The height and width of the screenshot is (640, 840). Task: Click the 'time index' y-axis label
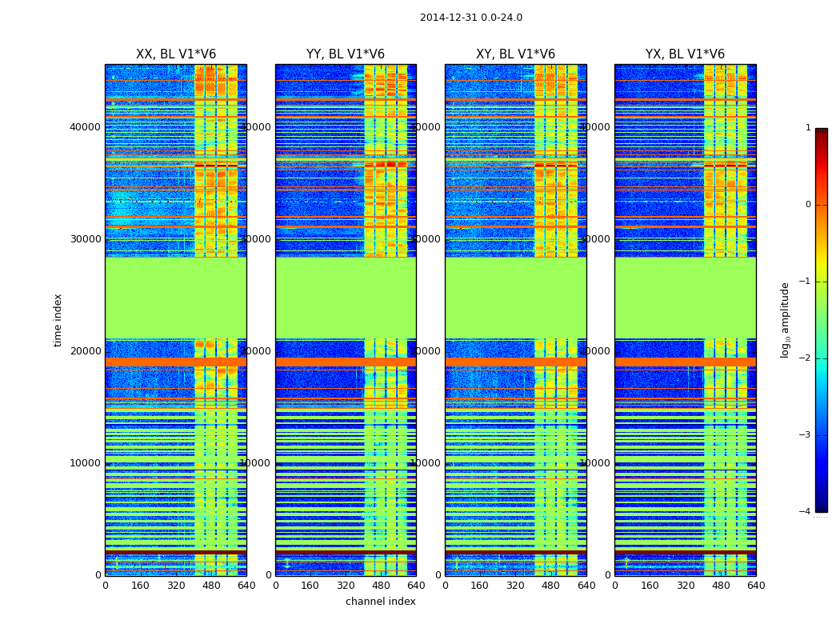click(58, 320)
